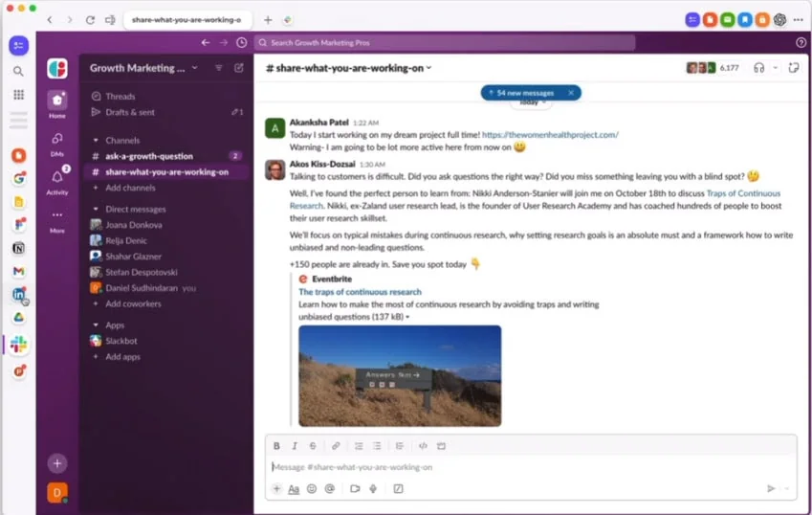Mention someone with the @ icon
The height and width of the screenshot is (515, 812).
pyautogui.click(x=329, y=488)
